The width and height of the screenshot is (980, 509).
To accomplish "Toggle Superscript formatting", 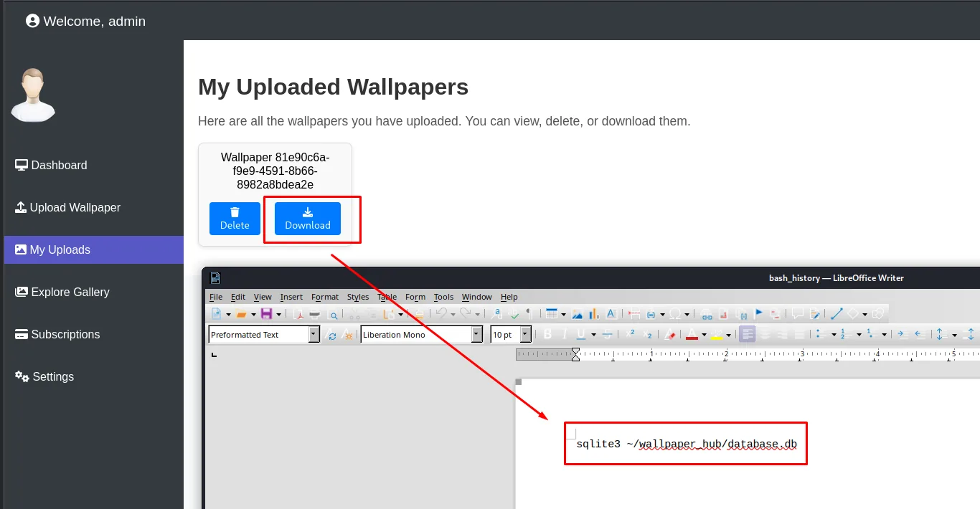I will pyautogui.click(x=631, y=334).
